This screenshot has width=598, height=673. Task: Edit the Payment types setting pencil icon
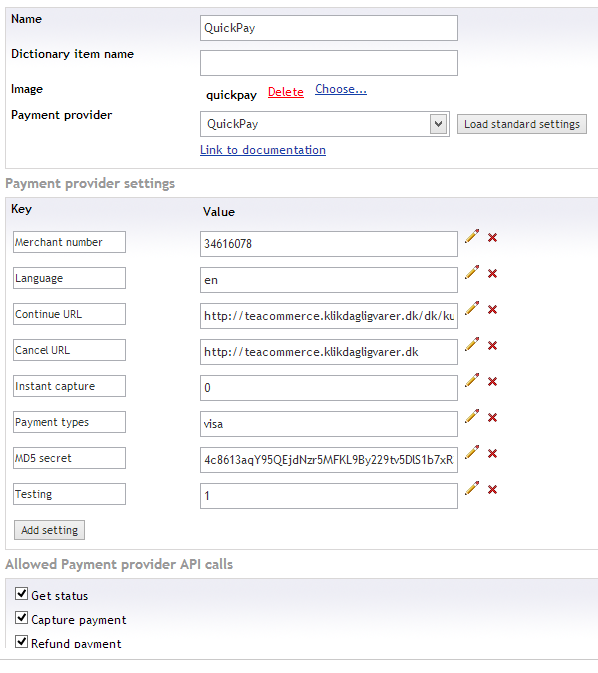click(472, 417)
